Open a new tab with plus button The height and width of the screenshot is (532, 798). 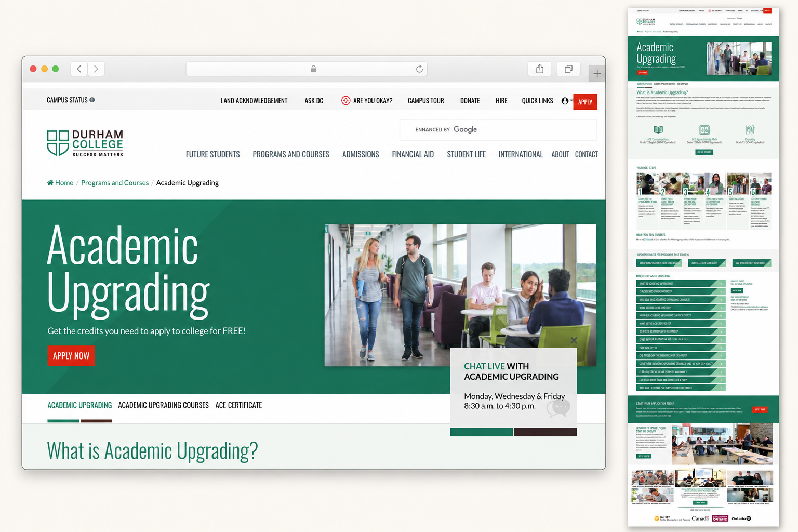tap(597, 74)
